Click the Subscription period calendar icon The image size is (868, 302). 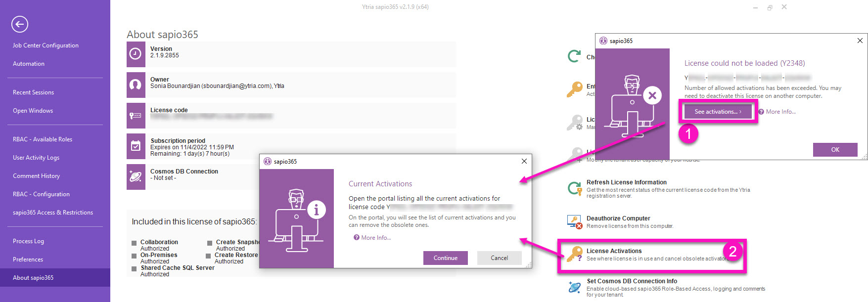click(x=136, y=146)
